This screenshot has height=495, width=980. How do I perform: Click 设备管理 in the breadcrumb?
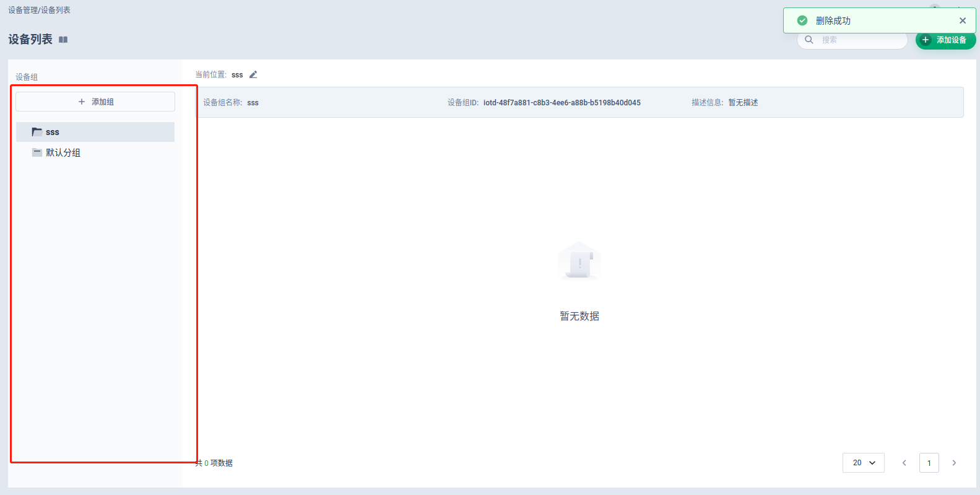pos(23,10)
